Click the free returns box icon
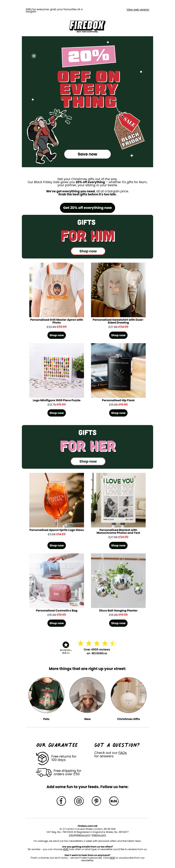175x868 pixels. (x=43, y=758)
